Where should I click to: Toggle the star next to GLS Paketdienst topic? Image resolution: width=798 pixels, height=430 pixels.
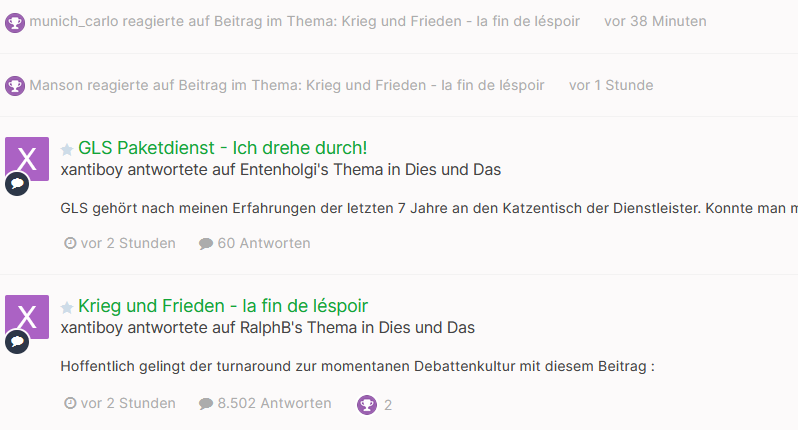pyautogui.click(x=67, y=149)
